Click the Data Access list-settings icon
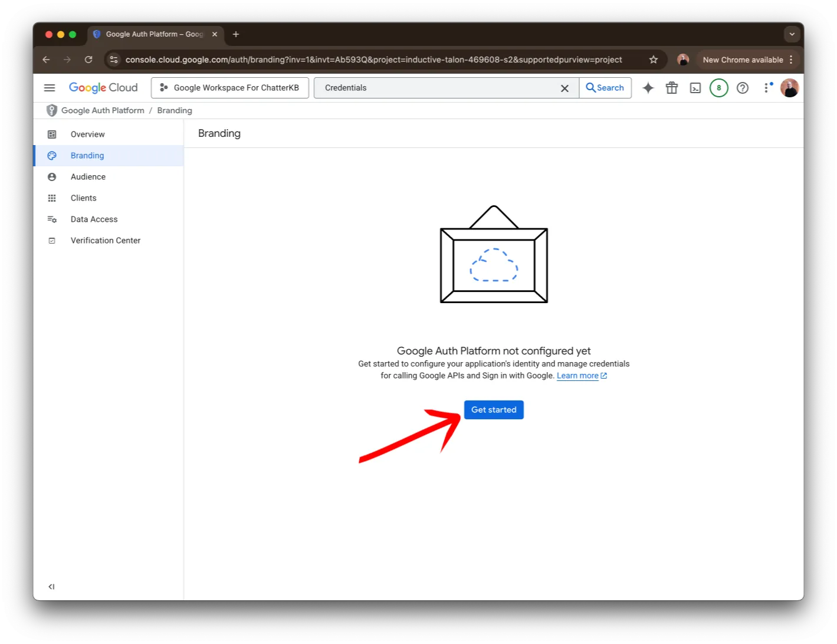 [x=52, y=219]
